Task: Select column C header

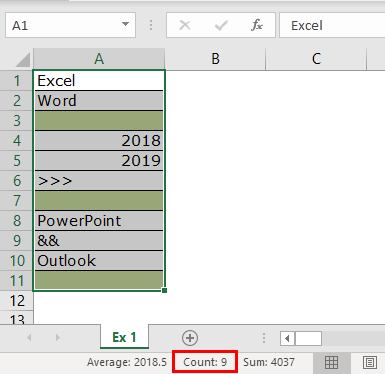Action: (x=316, y=59)
